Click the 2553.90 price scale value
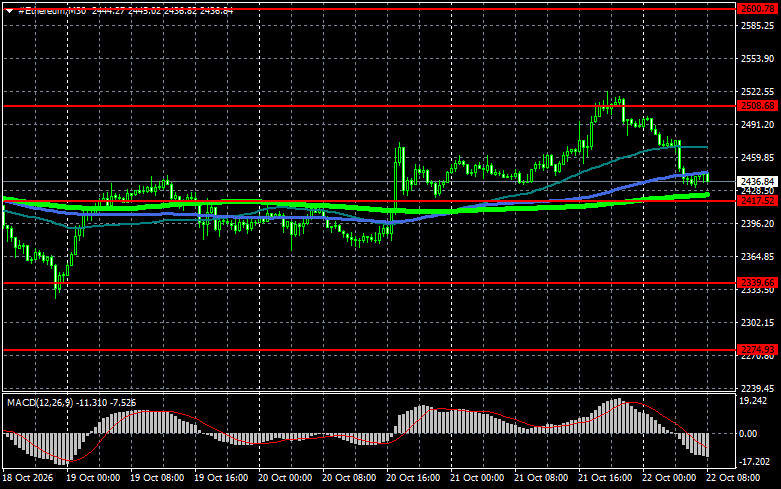Viewport: 781px width, 489px height. pos(757,58)
